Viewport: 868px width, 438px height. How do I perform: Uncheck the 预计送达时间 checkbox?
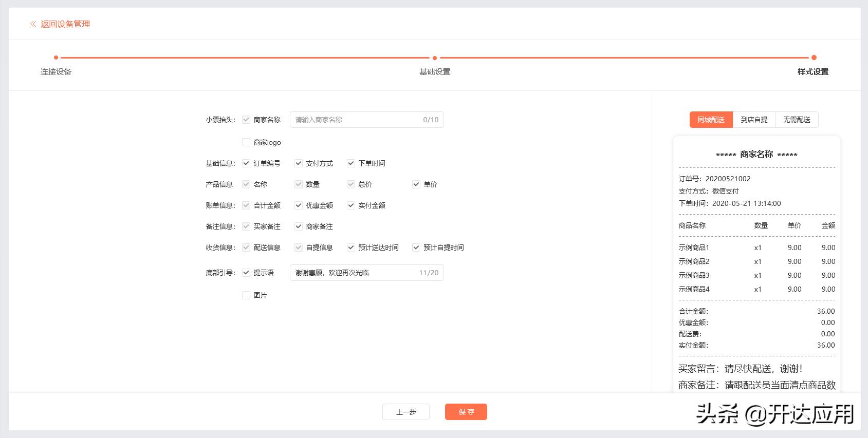click(351, 247)
